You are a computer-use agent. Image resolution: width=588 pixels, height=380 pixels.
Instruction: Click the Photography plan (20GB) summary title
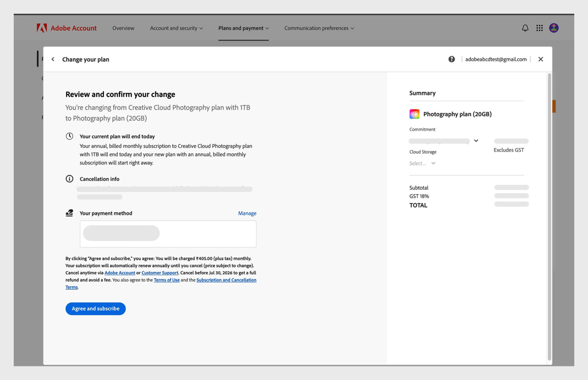tap(458, 114)
